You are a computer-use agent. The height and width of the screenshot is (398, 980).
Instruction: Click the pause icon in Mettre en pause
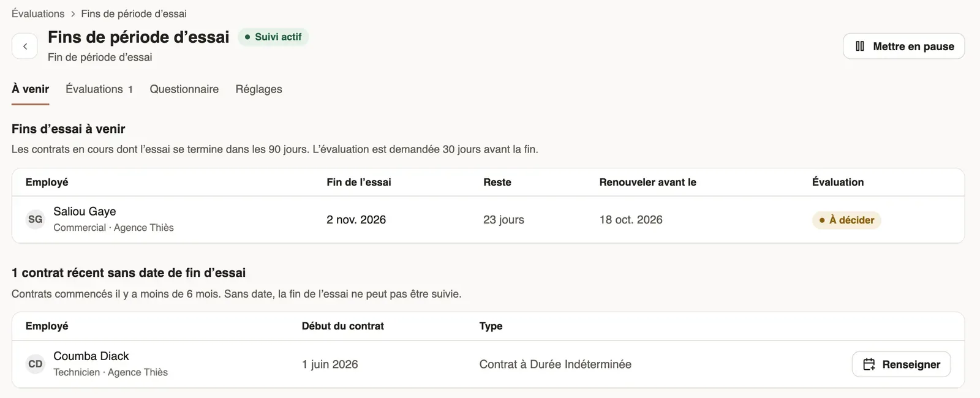(x=860, y=47)
